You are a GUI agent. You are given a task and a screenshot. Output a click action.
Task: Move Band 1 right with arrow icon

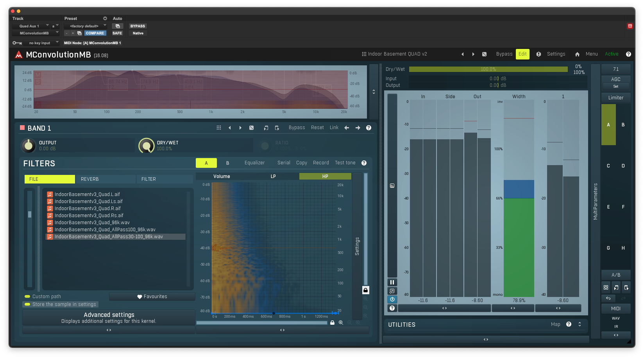pos(358,128)
